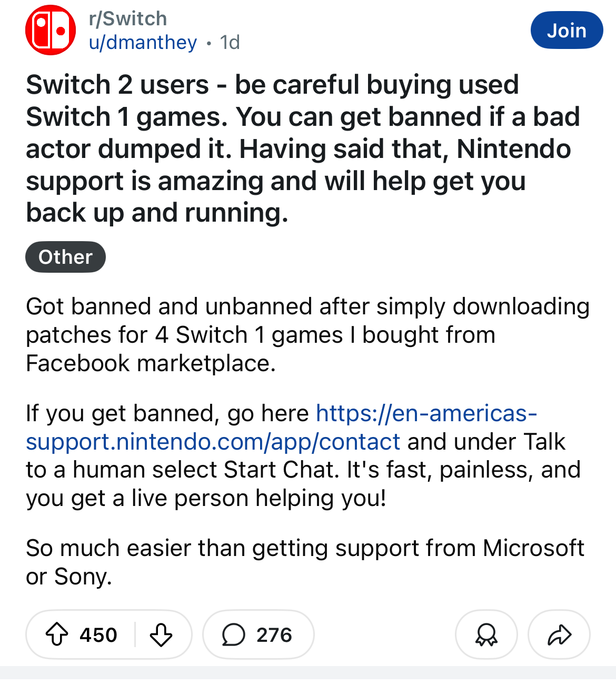Open comments via the speech bubble icon
The width and height of the screenshot is (616, 685).
233,634
